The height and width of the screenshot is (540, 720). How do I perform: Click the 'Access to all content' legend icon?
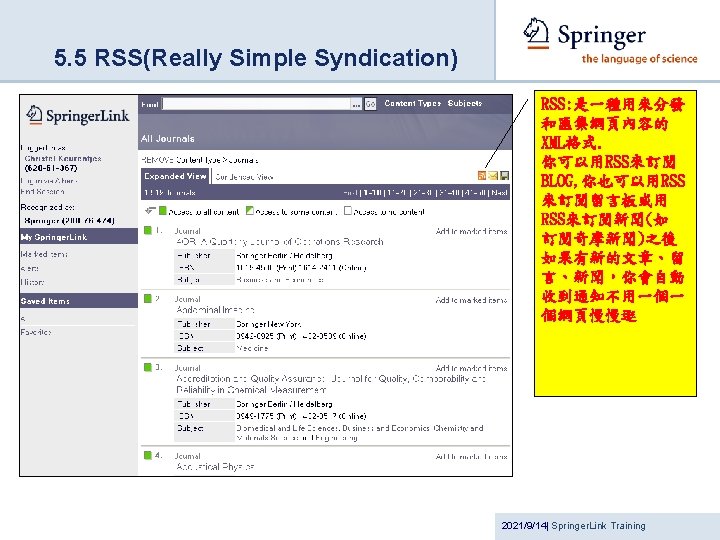pos(163,211)
